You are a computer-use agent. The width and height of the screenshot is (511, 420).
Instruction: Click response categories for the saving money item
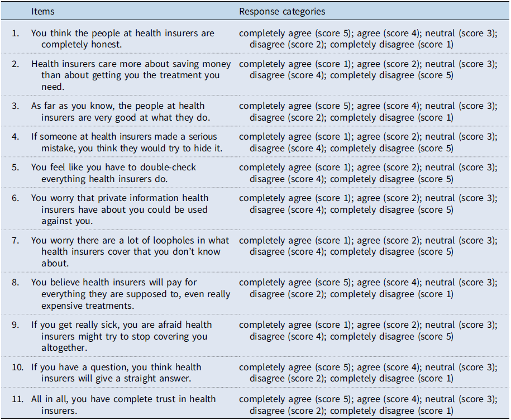(367, 69)
